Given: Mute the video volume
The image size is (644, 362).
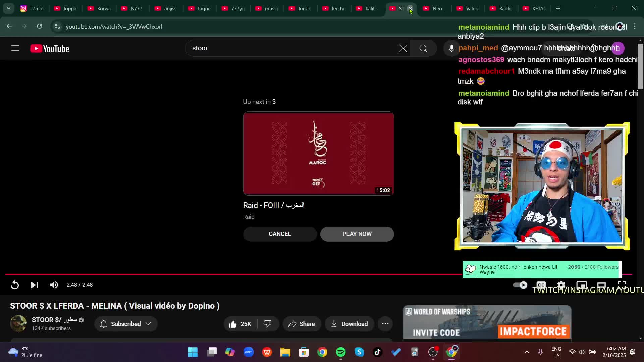Looking at the screenshot, I should 54,285.
